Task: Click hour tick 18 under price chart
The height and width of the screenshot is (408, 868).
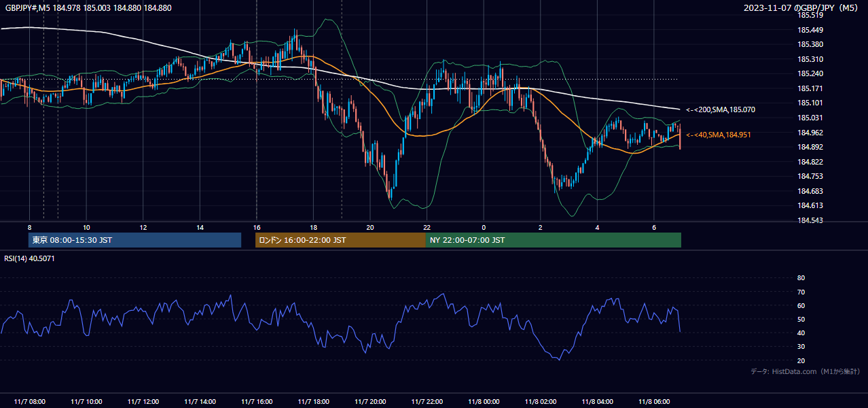Action: (313, 227)
